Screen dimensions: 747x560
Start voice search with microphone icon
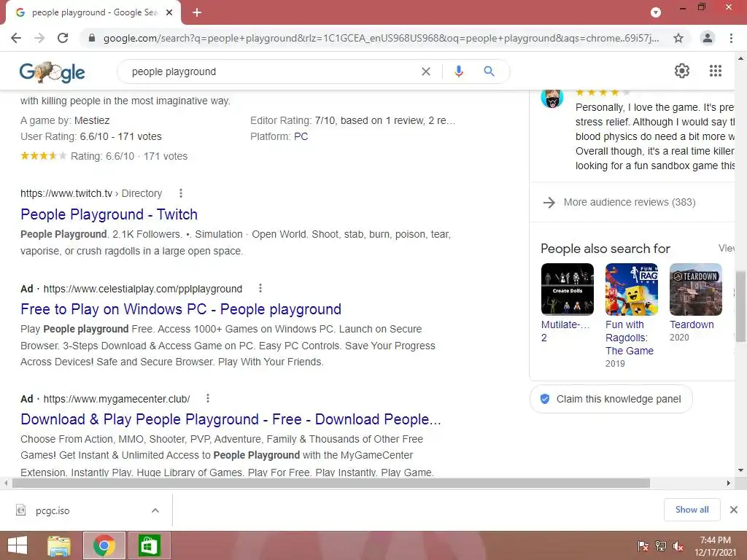[x=459, y=71]
